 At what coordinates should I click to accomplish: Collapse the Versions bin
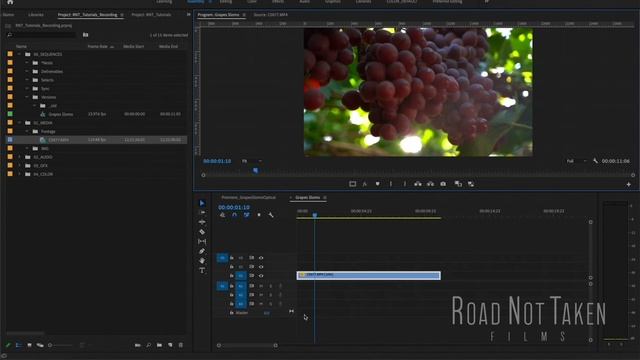[x=27, y=97]
